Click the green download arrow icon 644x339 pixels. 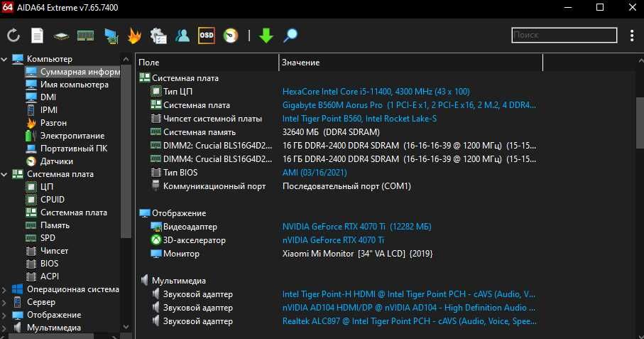tap(266, 36)
